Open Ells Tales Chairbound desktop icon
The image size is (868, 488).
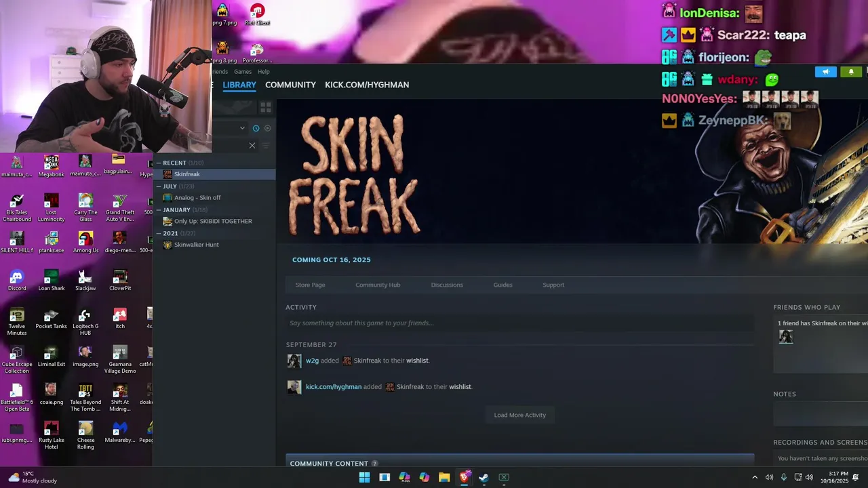tap(17, 207)
